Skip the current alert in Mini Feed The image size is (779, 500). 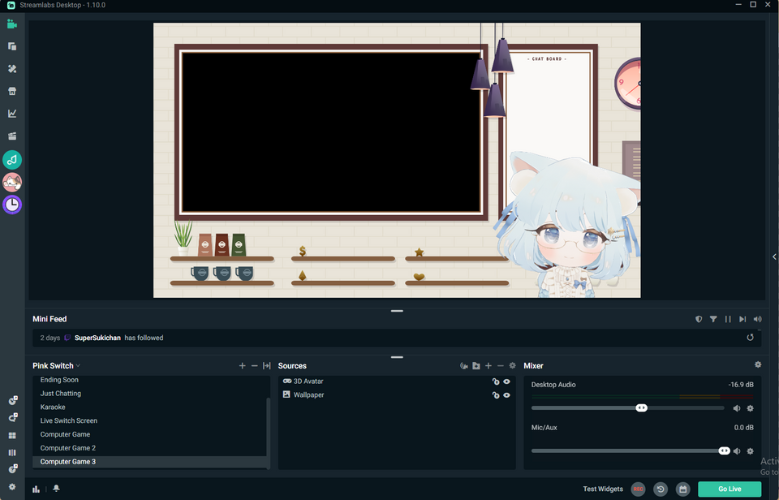tap(742, 319)
